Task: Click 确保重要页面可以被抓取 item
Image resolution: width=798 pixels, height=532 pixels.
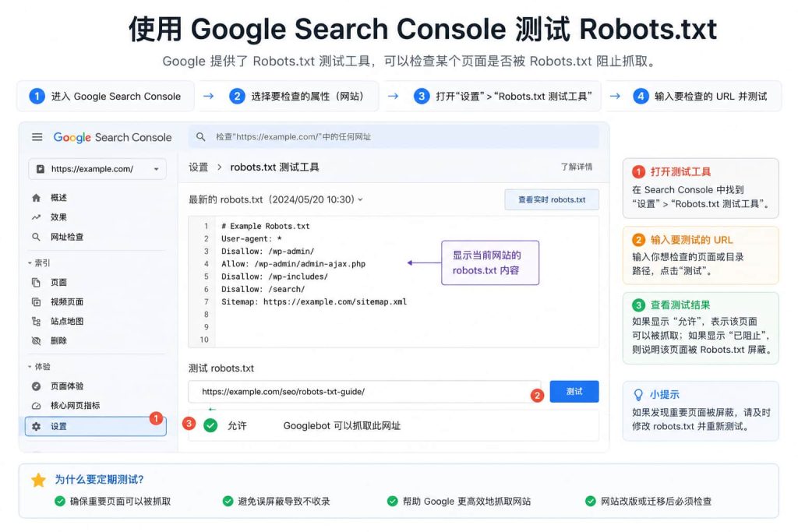Action: (113, 502)
